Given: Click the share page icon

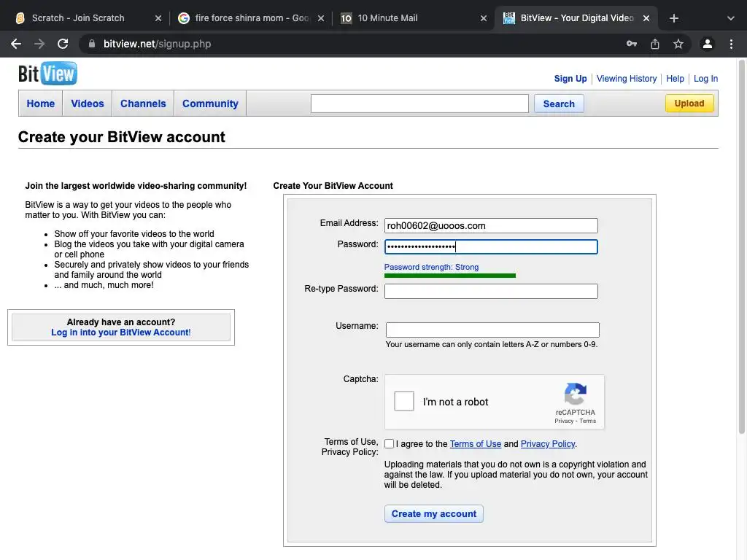Looking at the screenshot, I should click(x=655, y=44).
